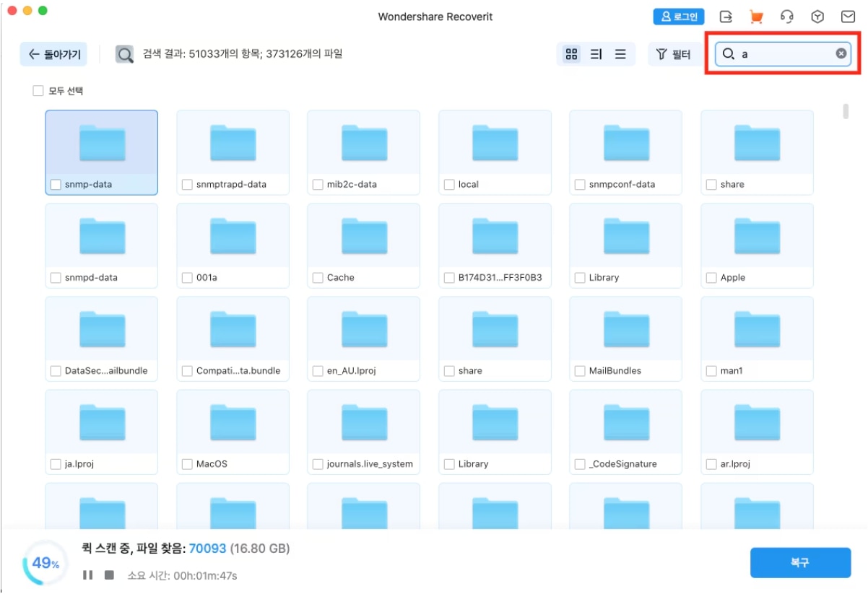This screenshot has height=607, width=868.
Task: Click the export arrow icon beside login
Action: 726,17
